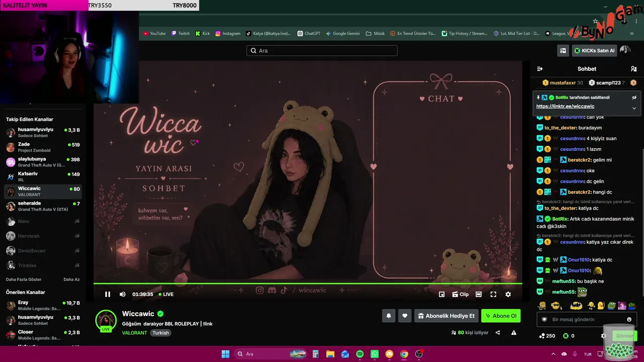Open the Kick bookmark
644x362 pixels.
coord(203,34)
